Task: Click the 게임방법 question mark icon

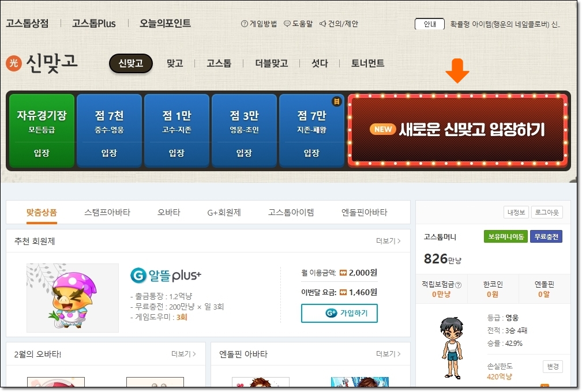Action: (x=245, y=24)
